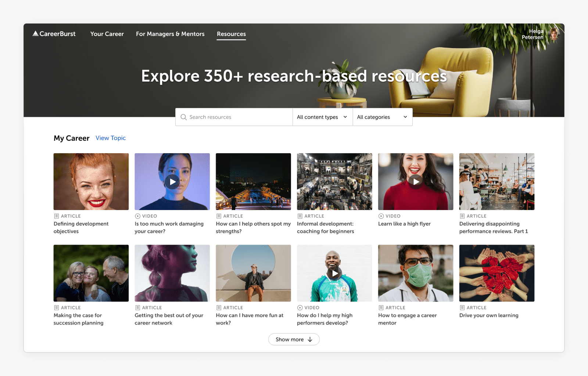Open Helga Petersen's profile avatar
Viewport: 588px width, 376px height.
tap(554, 34)
